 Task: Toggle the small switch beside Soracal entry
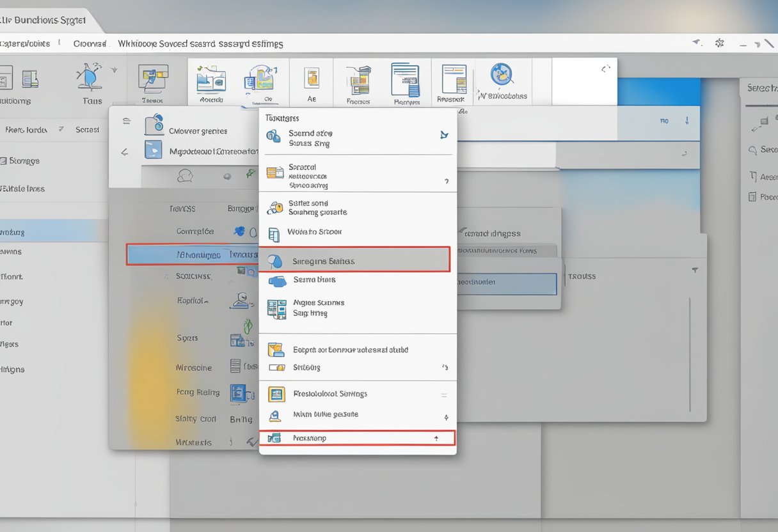[446, 181]
